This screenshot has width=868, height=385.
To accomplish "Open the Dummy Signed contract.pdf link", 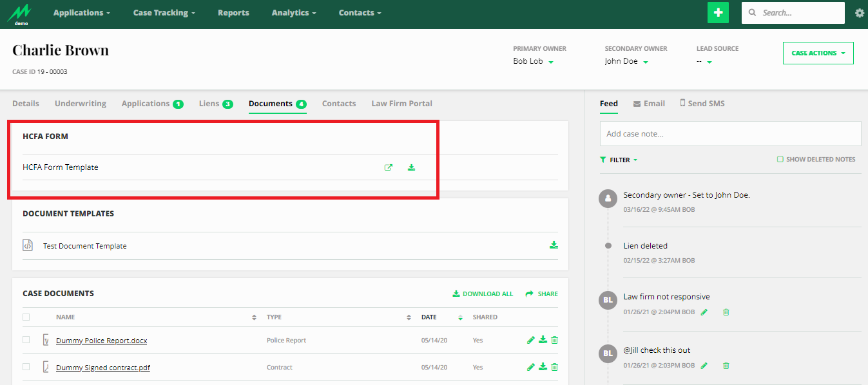I will [103, 367].
